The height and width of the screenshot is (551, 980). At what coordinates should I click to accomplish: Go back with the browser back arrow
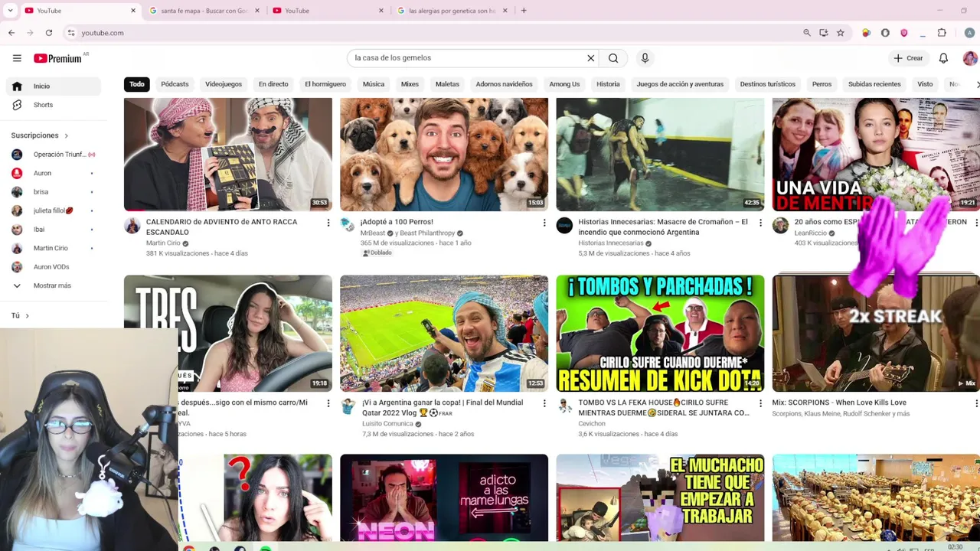coord(11,33)
